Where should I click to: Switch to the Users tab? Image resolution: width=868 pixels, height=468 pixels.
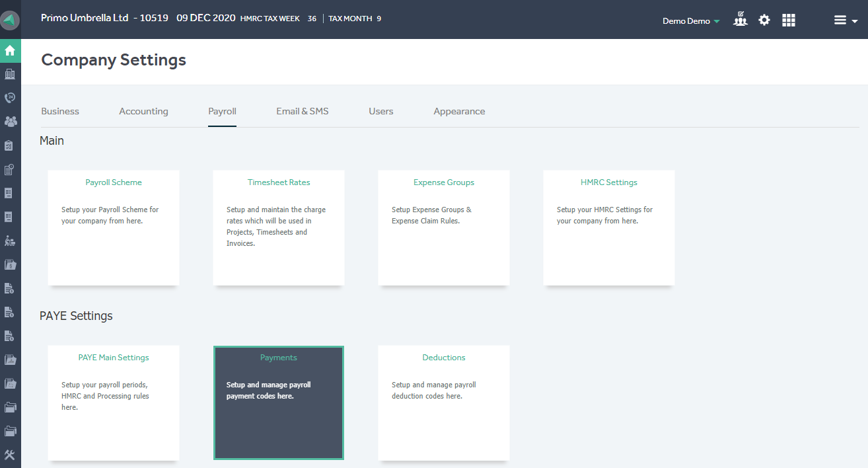381,111
